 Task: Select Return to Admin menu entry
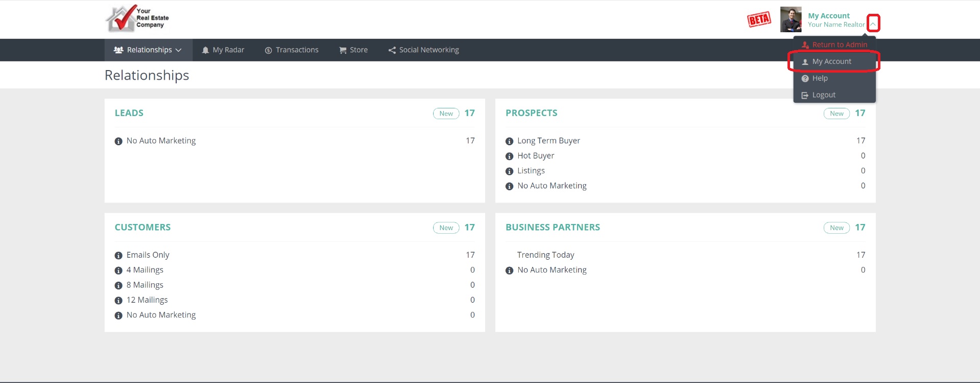(839, 45)
